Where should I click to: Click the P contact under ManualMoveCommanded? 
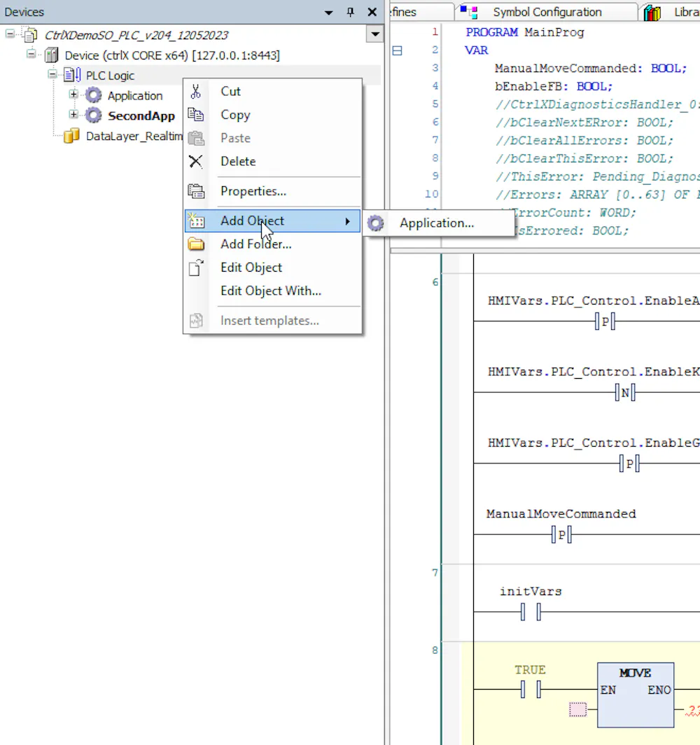[x=562, y=535]
